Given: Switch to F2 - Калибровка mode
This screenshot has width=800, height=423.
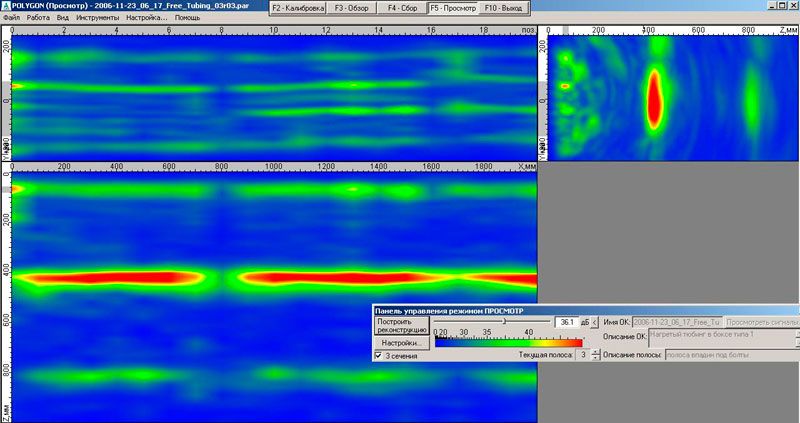Looking at the screenshot, I should 298,8.
